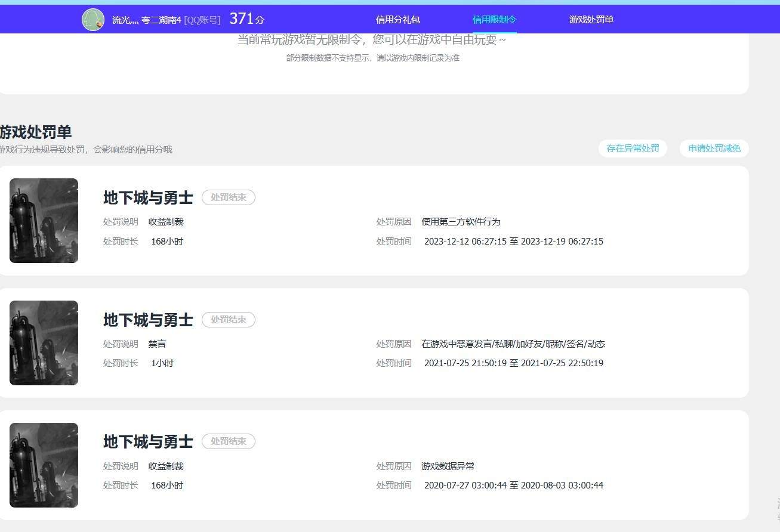Image resolution: width=780 pixels, height=532 pixels.
Task: Open the 信用分礼包 tab
Action: point(398,20)
